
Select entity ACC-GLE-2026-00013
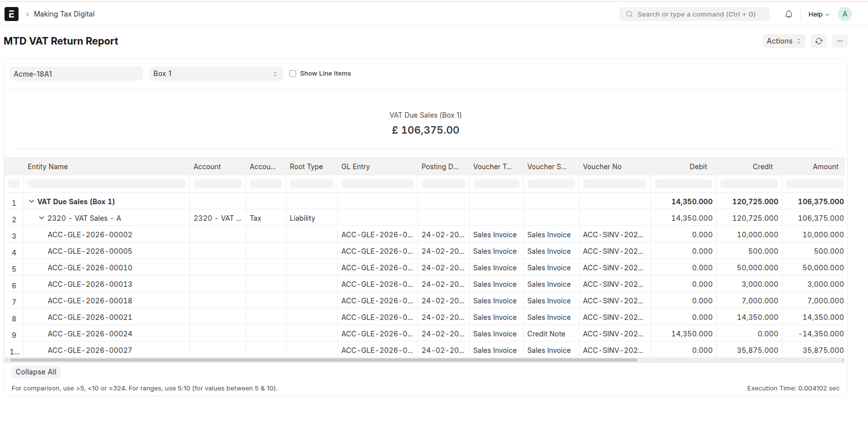pos(90,284)
